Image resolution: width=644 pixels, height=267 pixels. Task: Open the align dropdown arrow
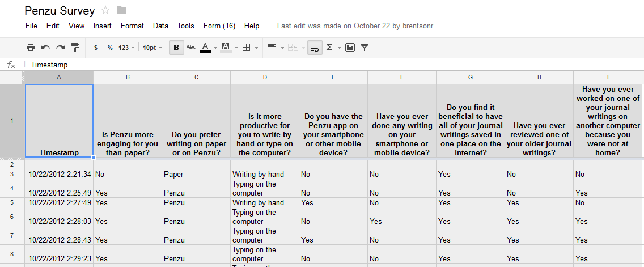(282, 48)
